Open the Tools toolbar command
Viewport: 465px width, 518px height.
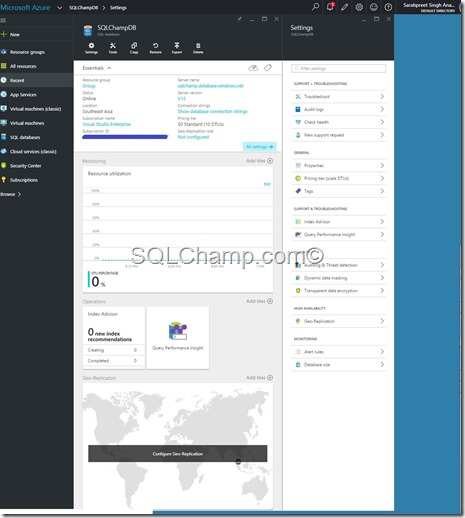[113, 48]
